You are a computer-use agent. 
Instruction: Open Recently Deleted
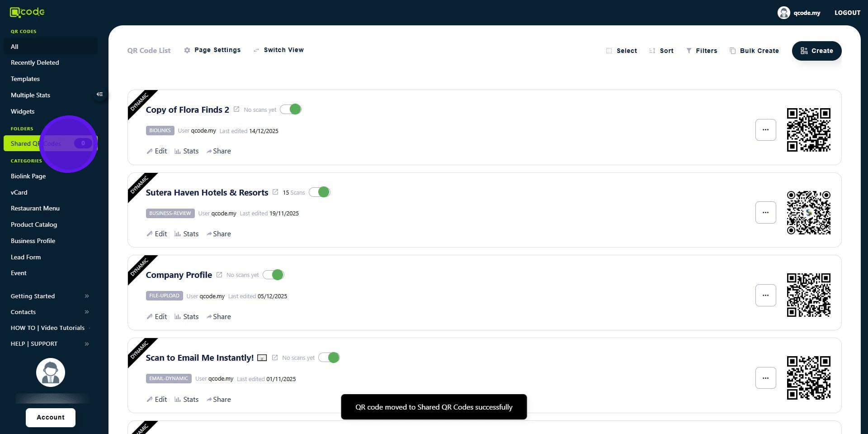tap(35, 62)
